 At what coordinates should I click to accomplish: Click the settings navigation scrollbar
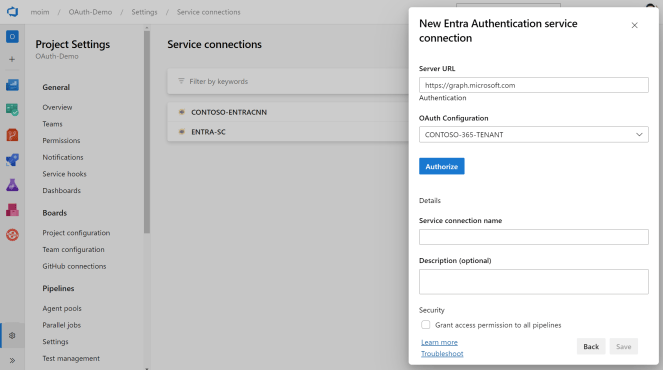tap(147, 132)
